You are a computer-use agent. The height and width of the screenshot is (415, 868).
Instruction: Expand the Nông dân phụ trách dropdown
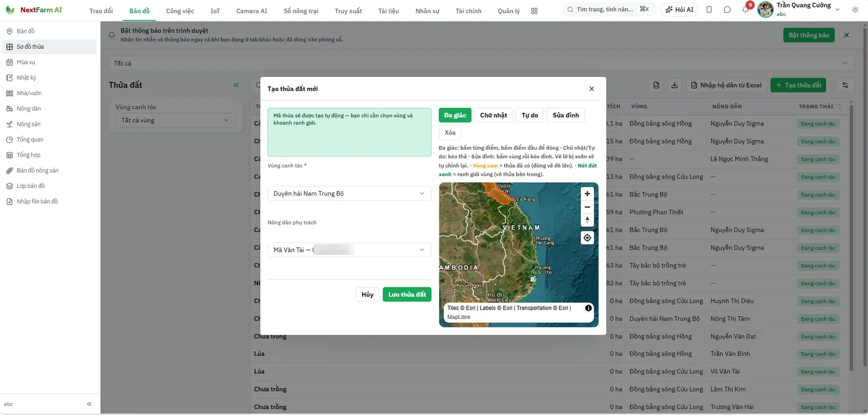pos(349,250)
